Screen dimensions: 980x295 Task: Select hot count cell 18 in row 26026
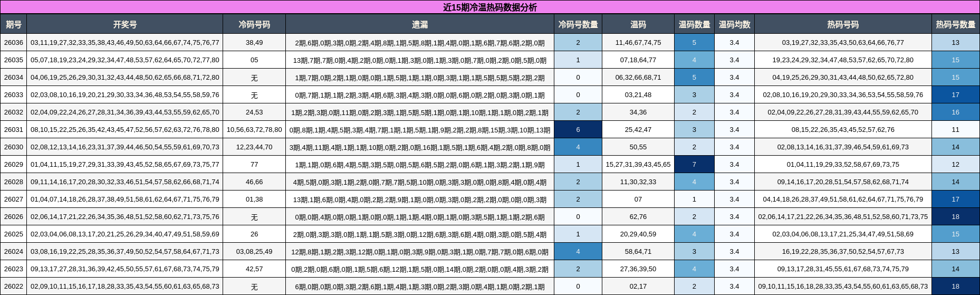956,217
